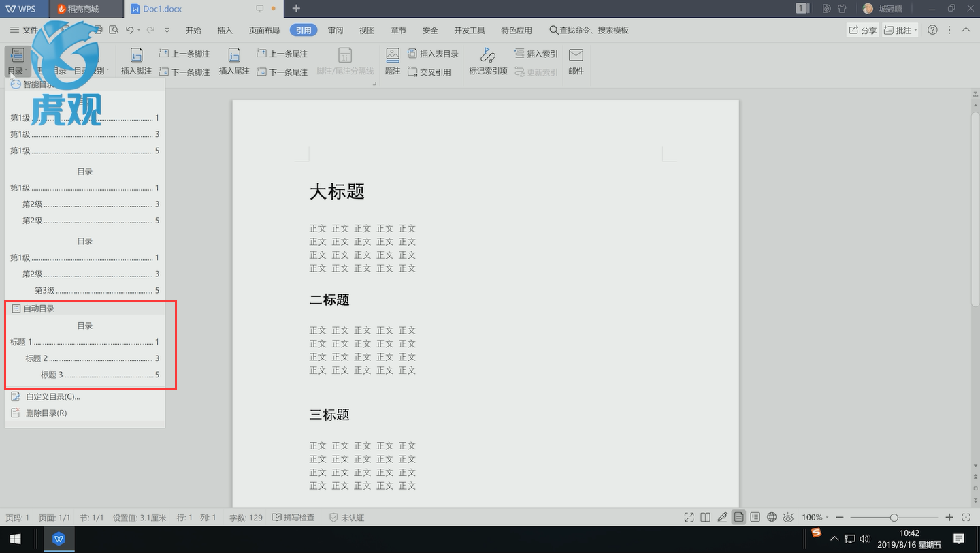Click 自定义目录(C)... menu entry
980x553 pixels.
coord(53,396)
